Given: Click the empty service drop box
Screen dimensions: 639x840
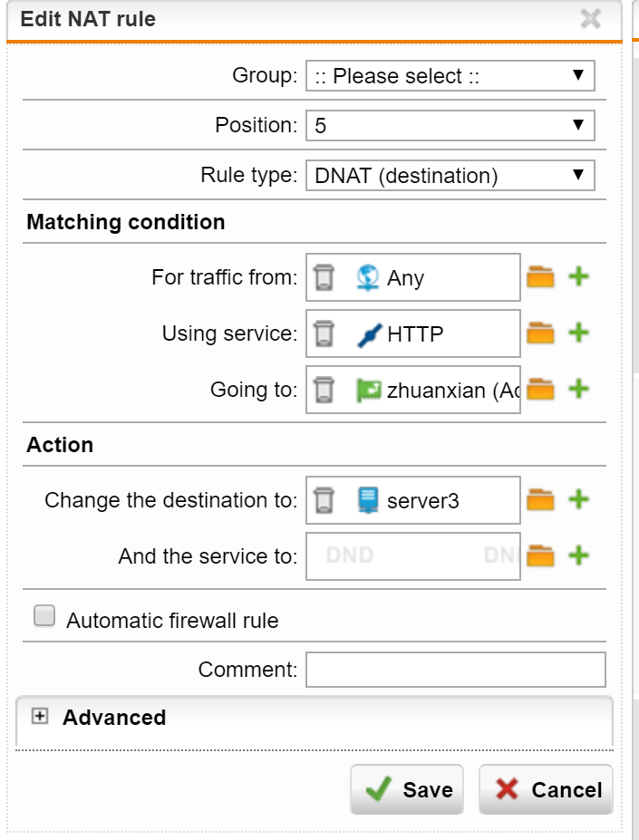Looking at the screenshot, I should (412, 556).
